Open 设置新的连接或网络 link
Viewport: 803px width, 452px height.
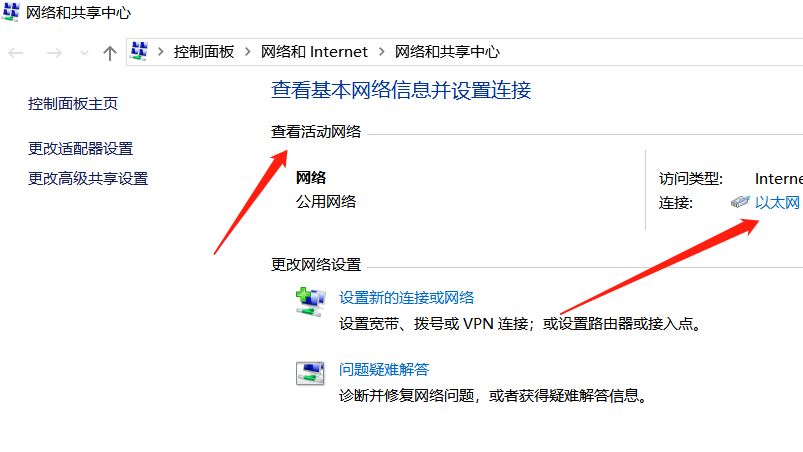407,298
